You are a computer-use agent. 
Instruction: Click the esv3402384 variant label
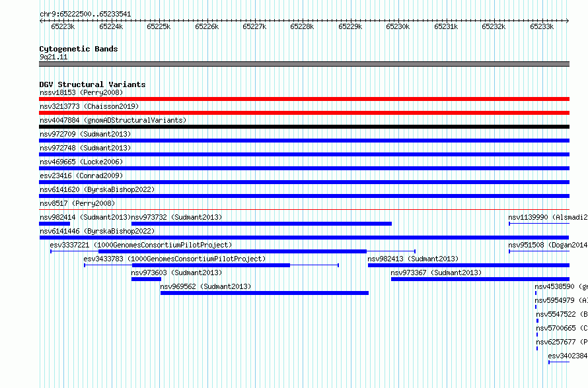pos(568,356)
